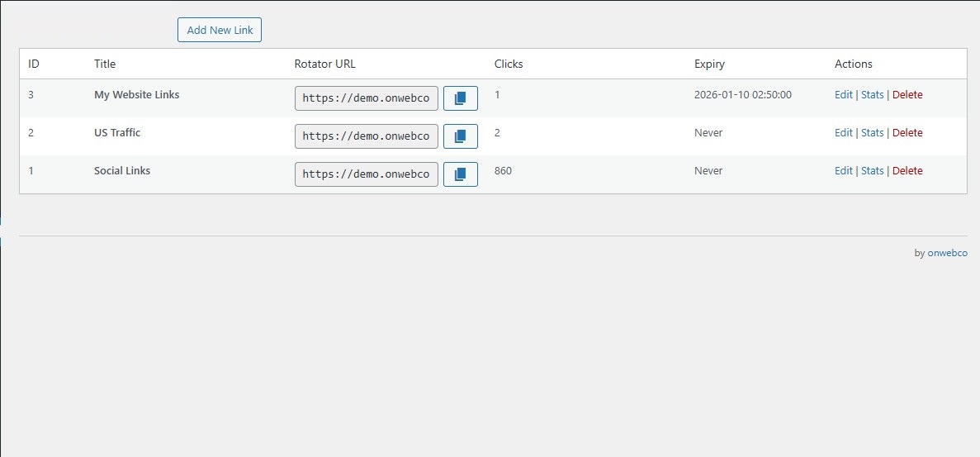Click the Actions column header

point(853,64)
